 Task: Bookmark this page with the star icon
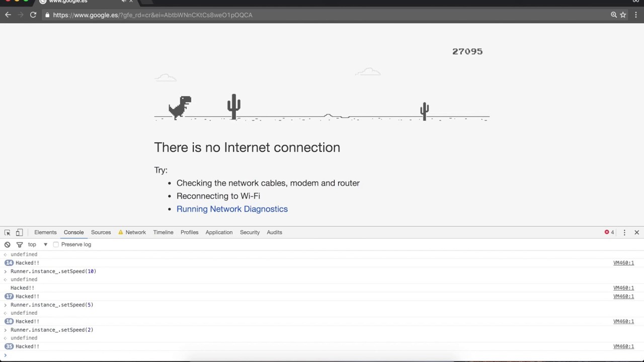(x=623, y=15)
